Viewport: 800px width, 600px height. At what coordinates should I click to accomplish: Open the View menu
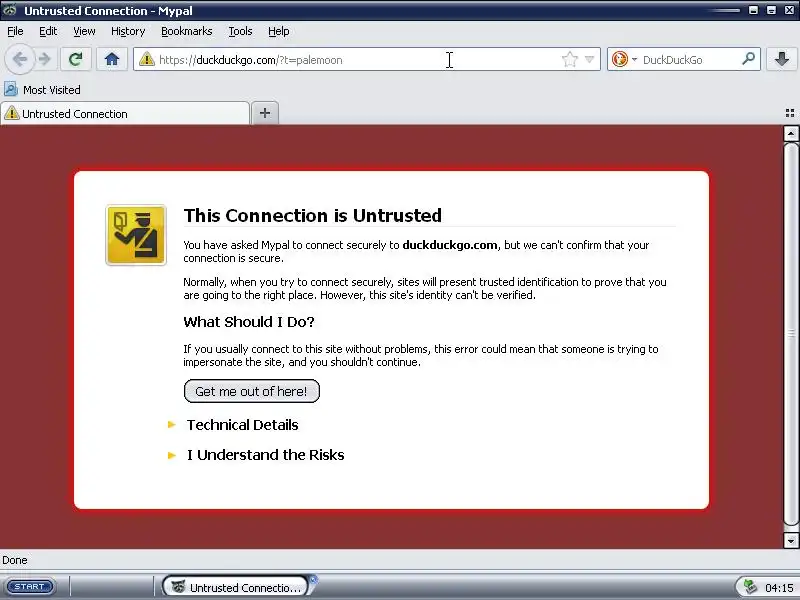(x=84, y=31)
